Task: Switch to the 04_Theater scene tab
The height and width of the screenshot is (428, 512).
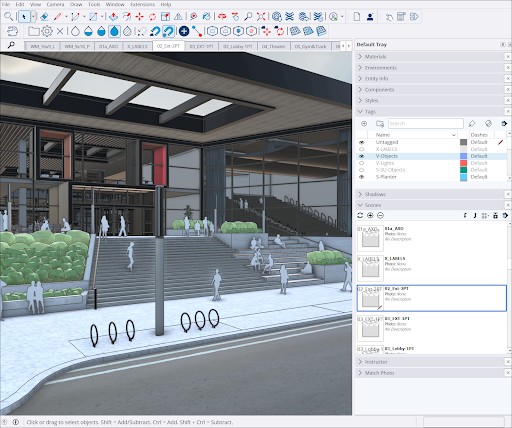Action: [x=273, y=46]
